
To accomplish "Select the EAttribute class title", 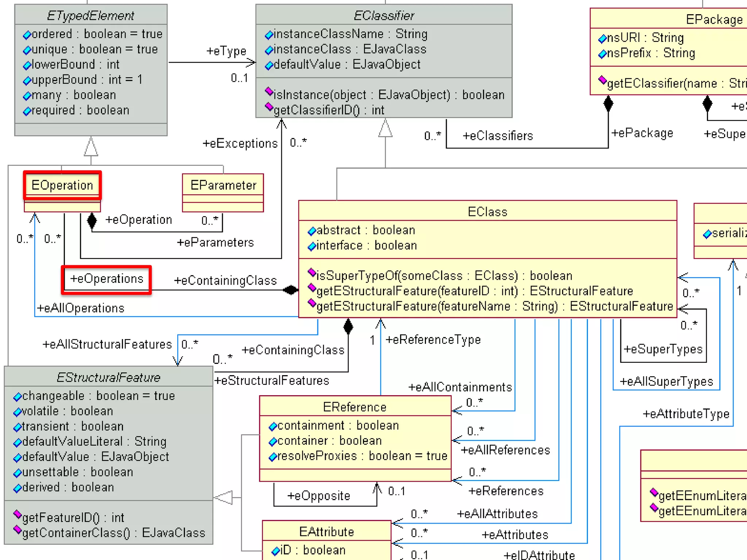I will [x=326, y=532].
